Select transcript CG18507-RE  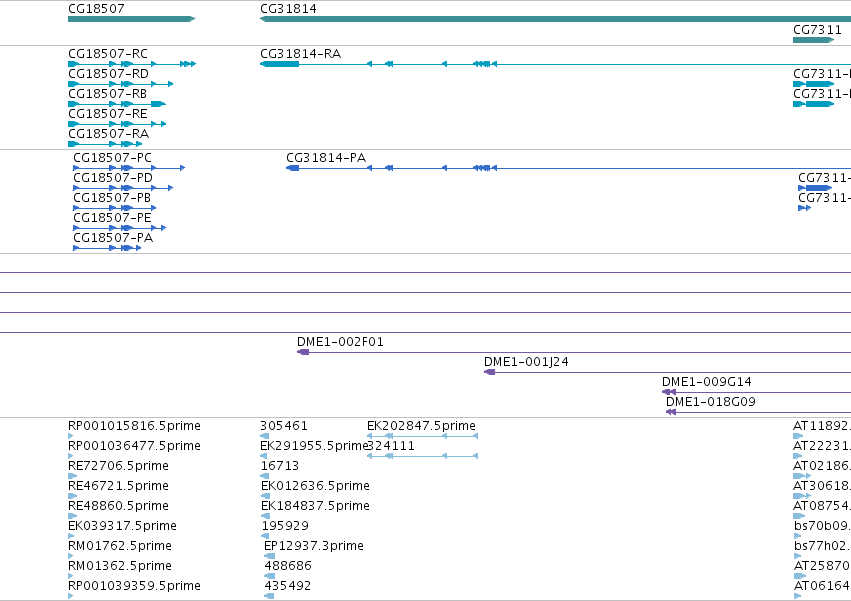(117, 124)
